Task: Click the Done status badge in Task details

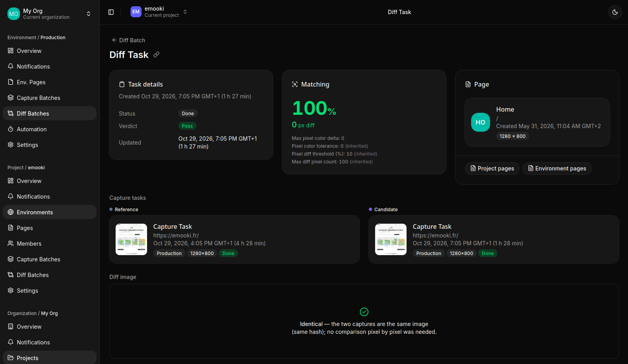Action: (188, 114)
